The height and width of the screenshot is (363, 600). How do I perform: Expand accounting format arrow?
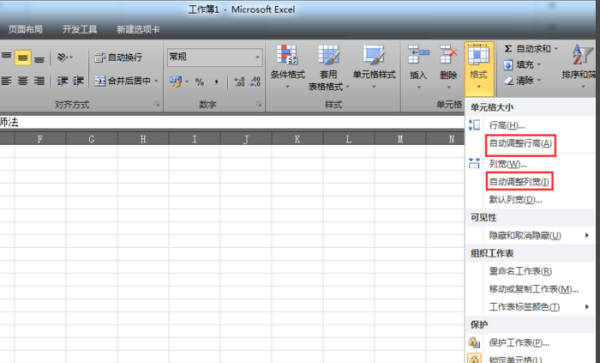tap(187, 81)
